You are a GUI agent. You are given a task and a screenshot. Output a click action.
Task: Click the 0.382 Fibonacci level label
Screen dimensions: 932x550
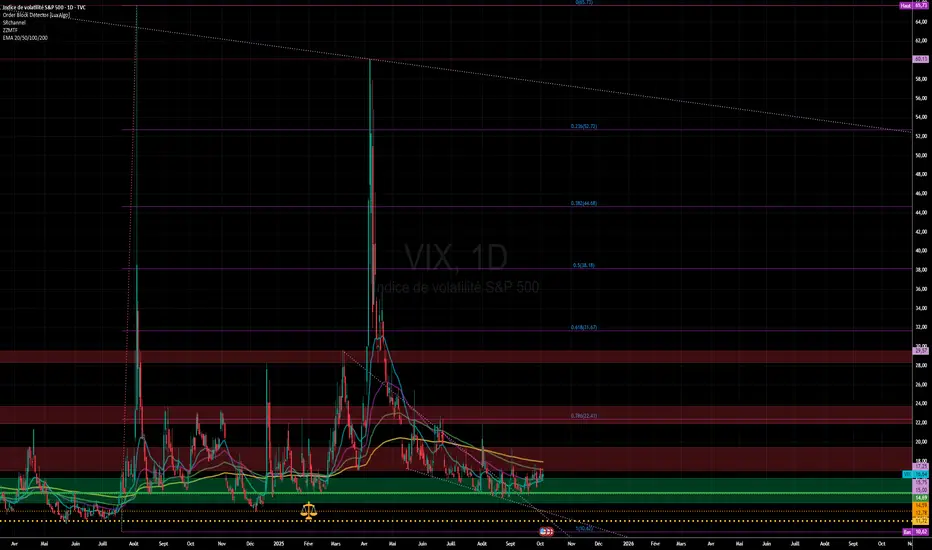pos(584,203)
